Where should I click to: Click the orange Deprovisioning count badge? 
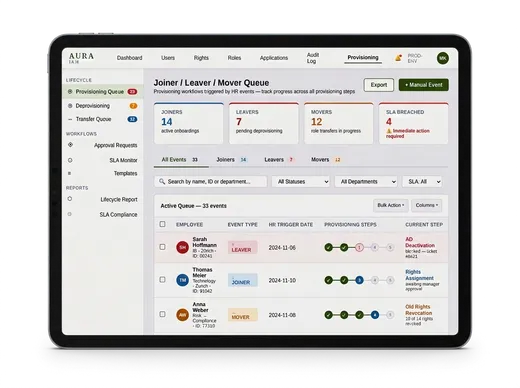[133, 106]
